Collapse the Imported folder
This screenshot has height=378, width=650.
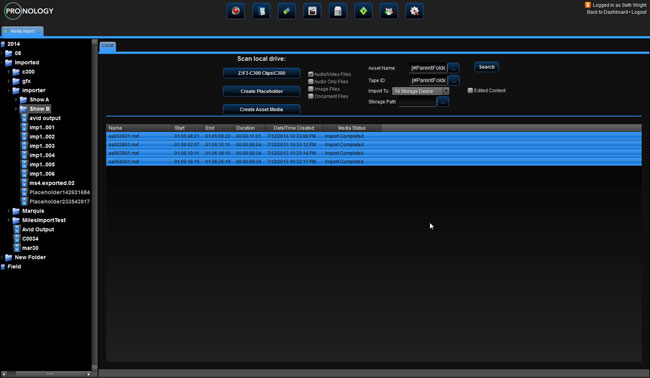point(2,63)
